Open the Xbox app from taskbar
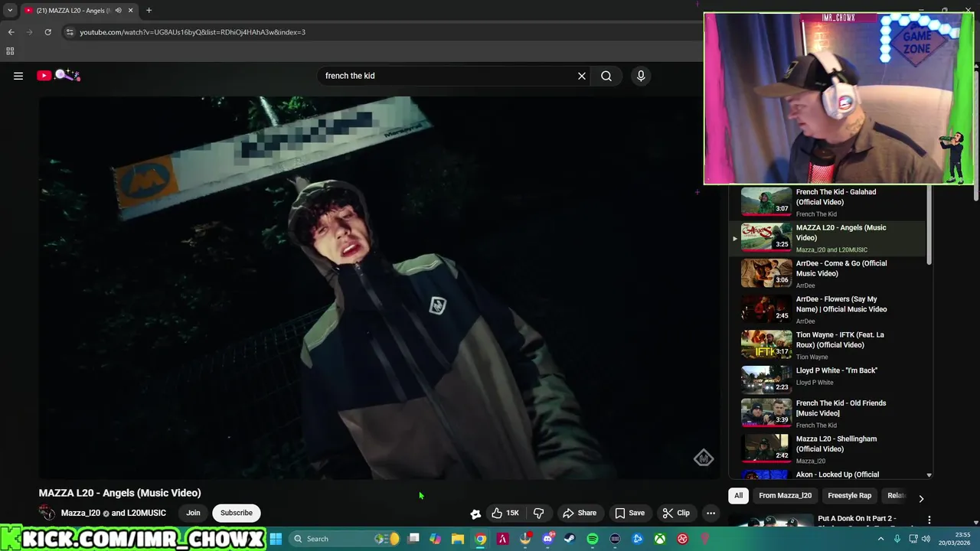 pos(660,539)
